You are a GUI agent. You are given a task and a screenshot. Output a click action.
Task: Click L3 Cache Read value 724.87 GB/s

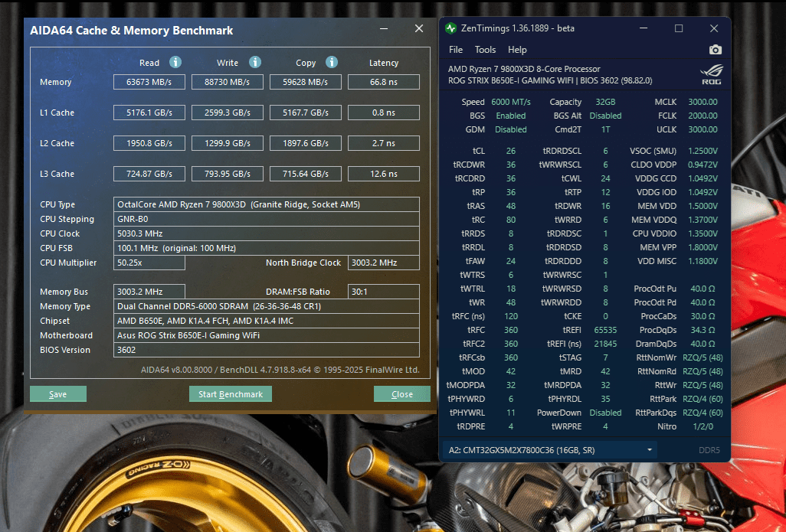[x=149, y=174]
